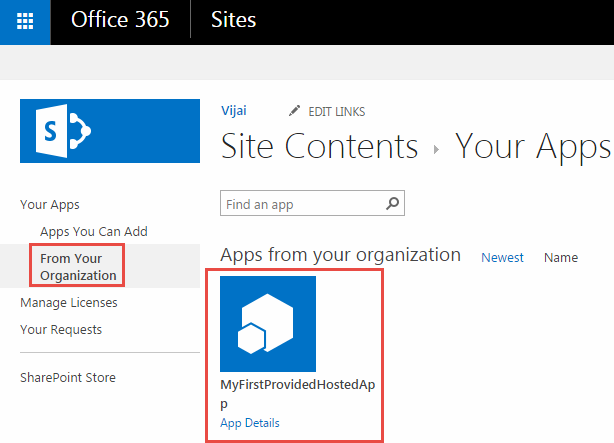Viewport: 614px width, 443px height.
Task: Open Sites in the top bar
Action: pyautogui.click(x=234, y=21)
